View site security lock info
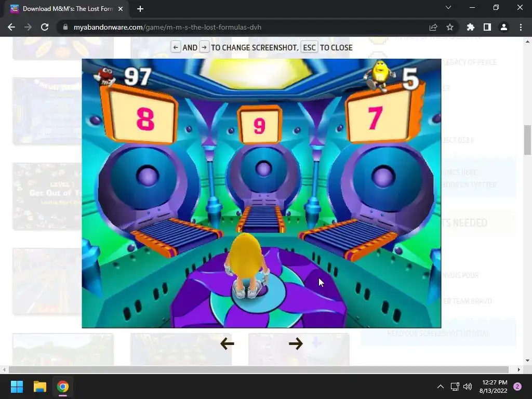Image resolution: width=532 pixels, height=399 pixels. coord(65,27)
